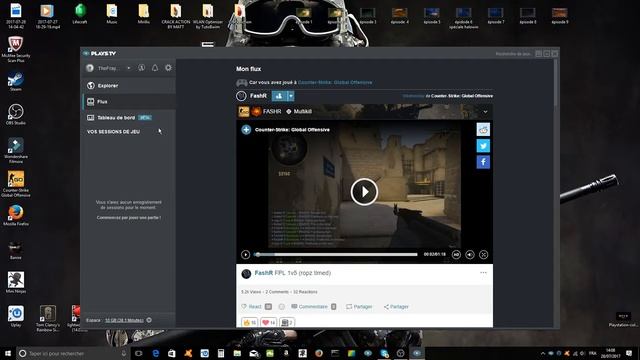Open Counter-Strike: Global Offensive link in feed reason
Viewport: 640px width, 360px height.
point(335,82)
